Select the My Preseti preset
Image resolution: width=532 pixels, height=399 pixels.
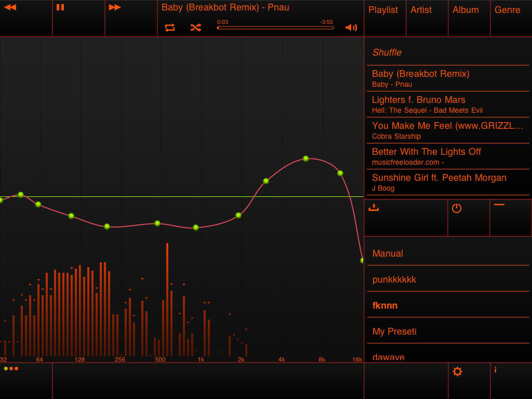448,331
